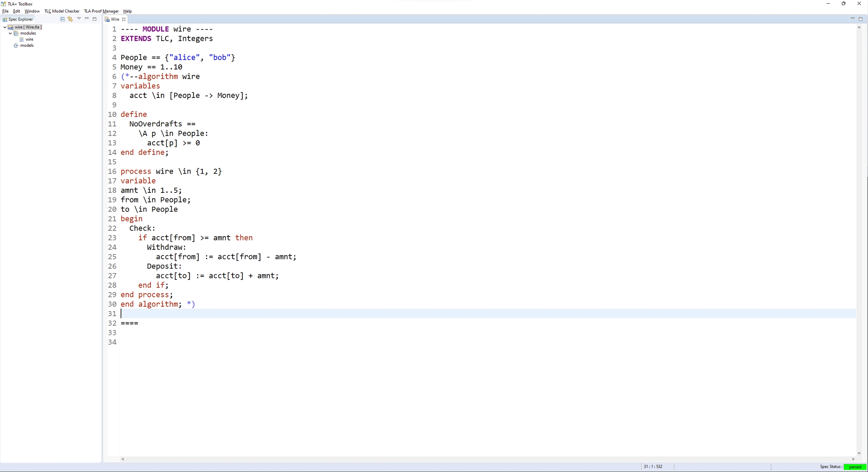Viewport: 868px width, 472px height.
Task: Open the TLC Model Checker menu
Action: (x=62, y=11)
